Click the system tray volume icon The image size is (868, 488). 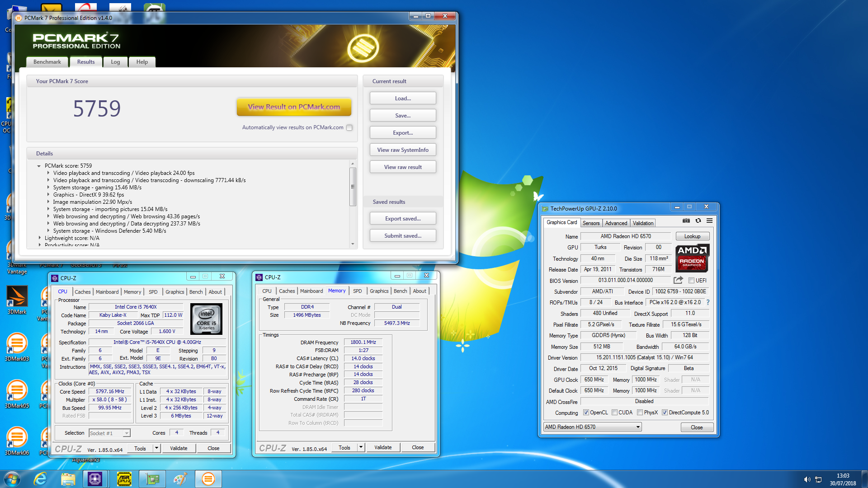click(x=807, y=479)
